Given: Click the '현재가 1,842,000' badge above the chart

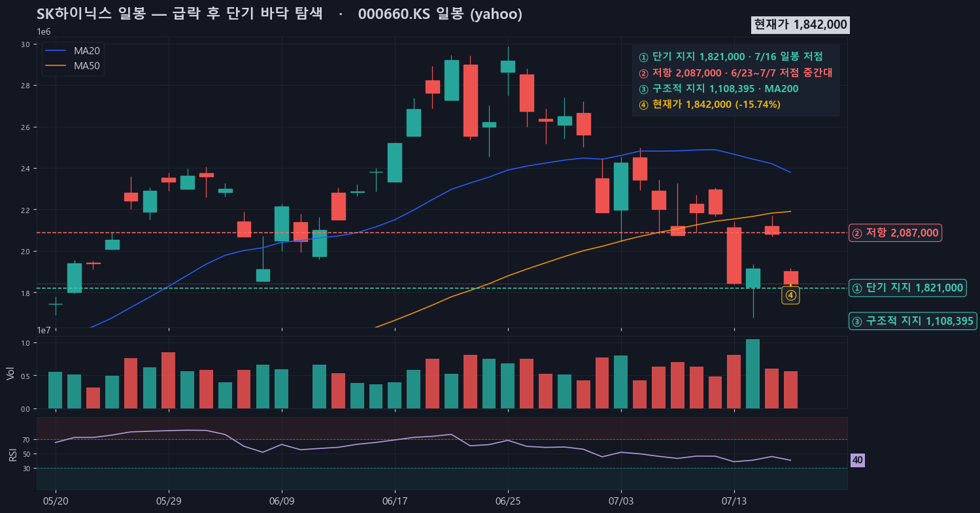Looking at the screenshot, I should coord(801,24).
